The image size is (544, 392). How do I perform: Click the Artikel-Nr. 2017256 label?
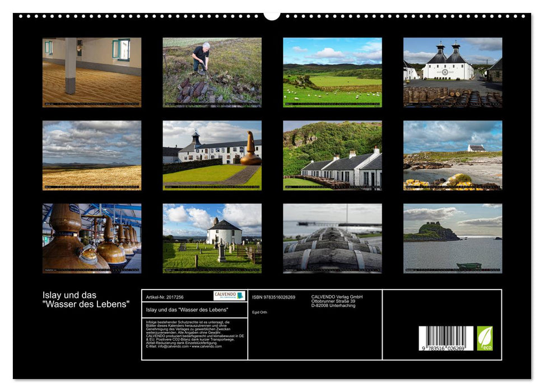tap(165, 297)
